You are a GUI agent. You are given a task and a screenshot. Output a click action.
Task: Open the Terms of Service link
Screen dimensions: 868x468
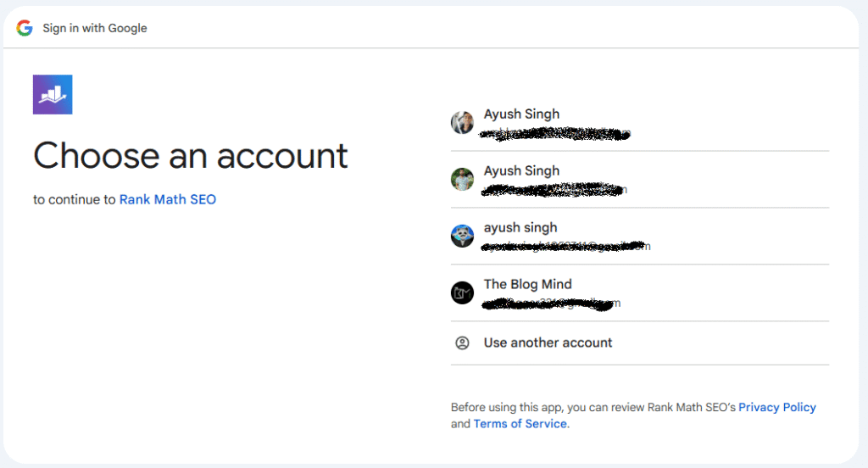click(520, 424)
